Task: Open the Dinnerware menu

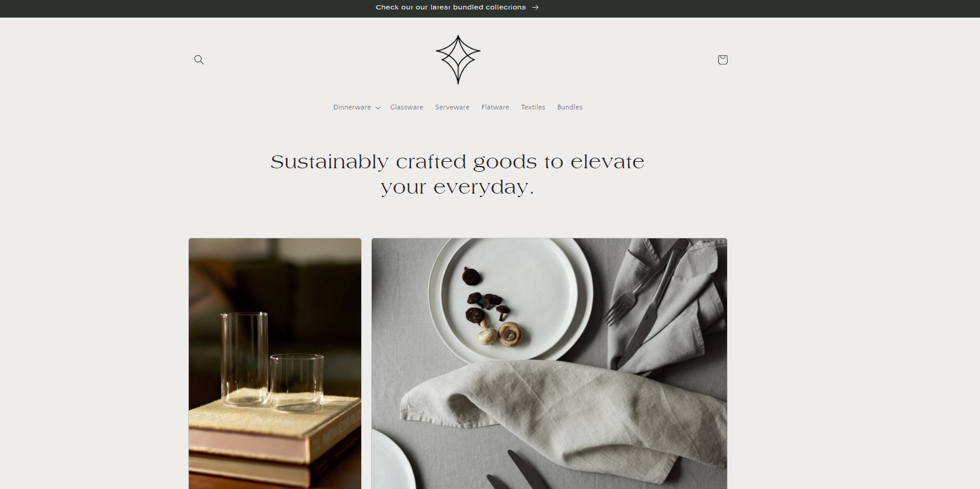Action: (352, 107)
